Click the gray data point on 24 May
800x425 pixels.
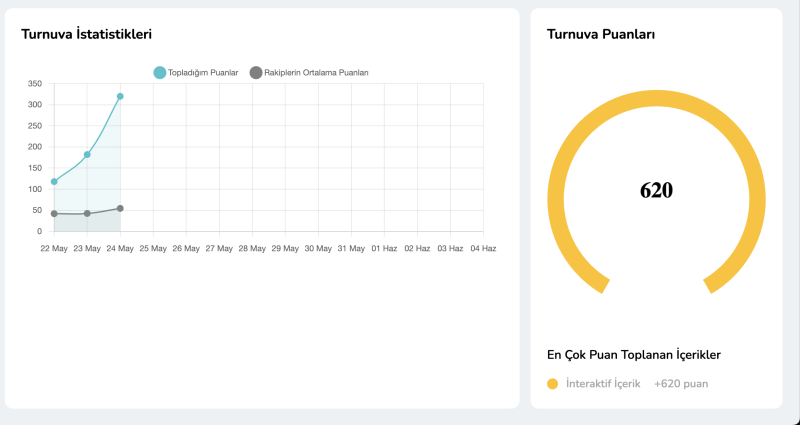120,208
